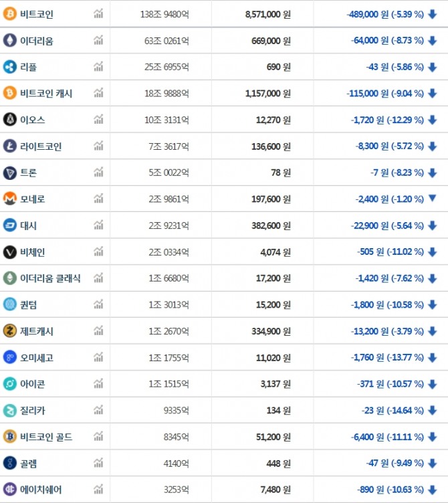Open the 비트코인 캐시 coin link
The image size is (448, 503).
(x=46, y=94)
